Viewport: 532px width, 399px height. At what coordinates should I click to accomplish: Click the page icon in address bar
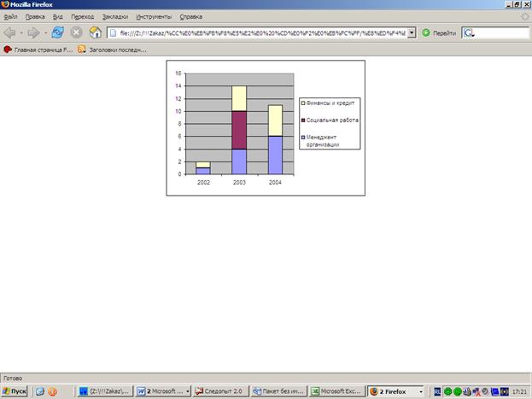coord(113,33)
